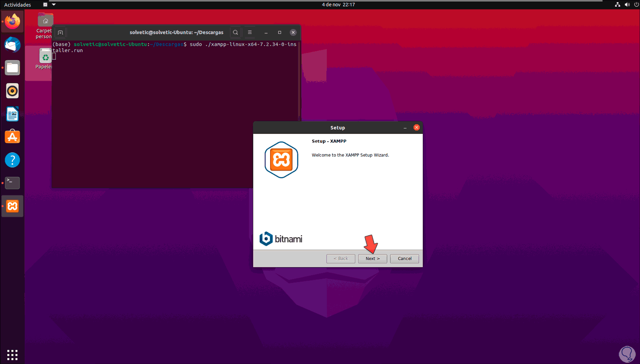The width and height of the screenshot is (640, 364).
Task: Click the network status icon in top bar
Action: coord(617,5)
